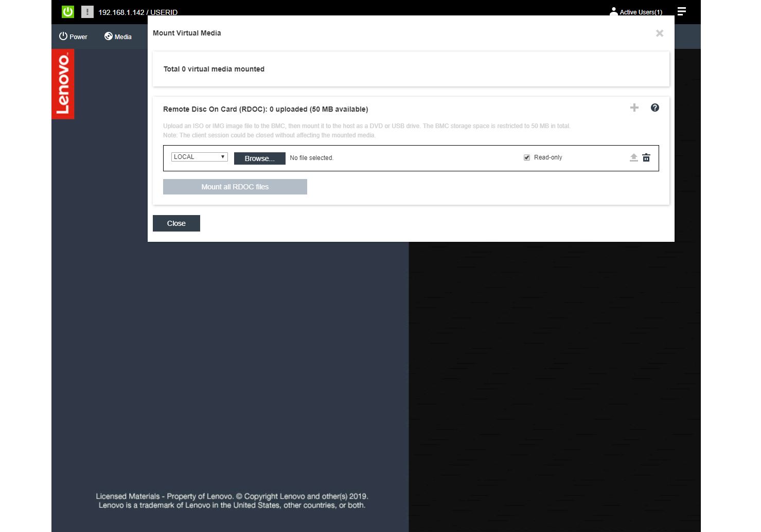Click 'Total 0 virtual media mounted' text
The width and height of the screenshot is (761, 532).
(x=214, y=69)
